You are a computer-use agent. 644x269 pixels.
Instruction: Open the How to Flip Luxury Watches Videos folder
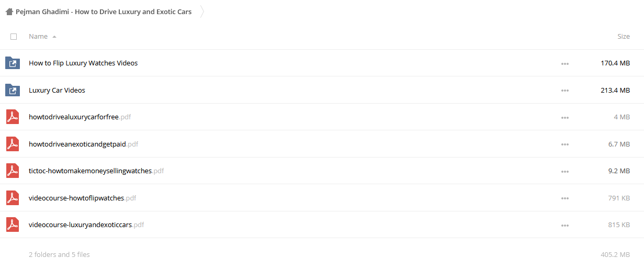tap(83, 63)
